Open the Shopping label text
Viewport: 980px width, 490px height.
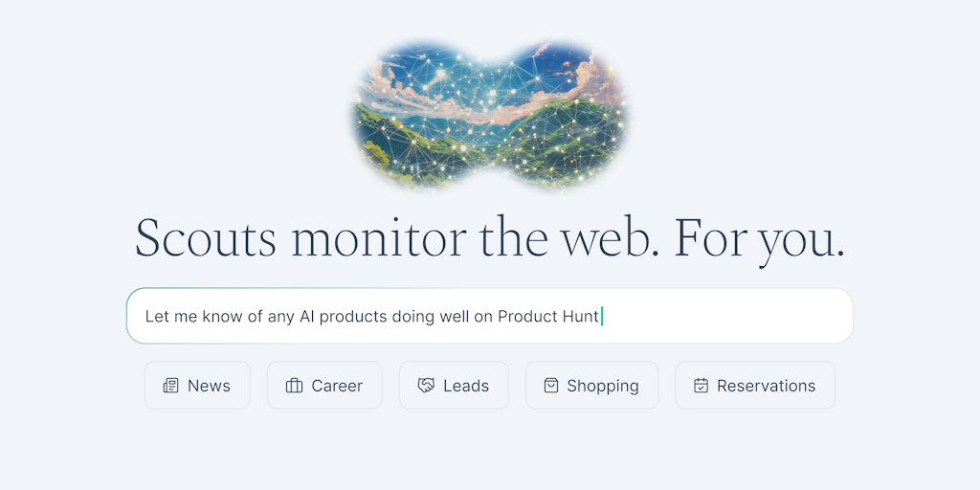point(603,386)
